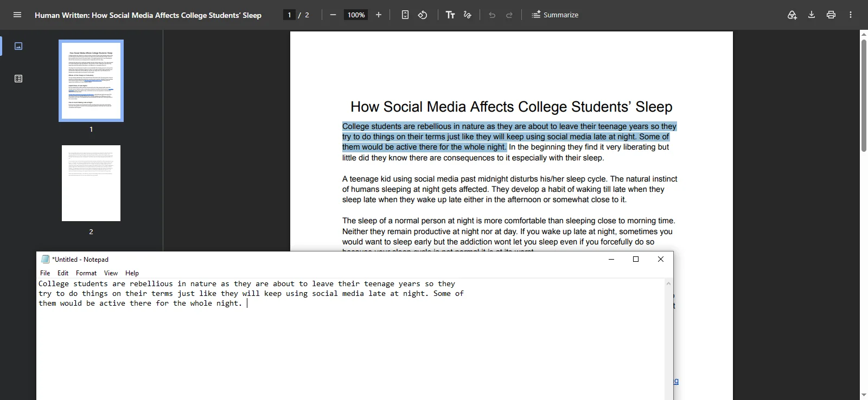Click the page number input field
Image resolution: width=868 pixels, height=400 pixels.
pyautogui.click(x=289, y=15)
